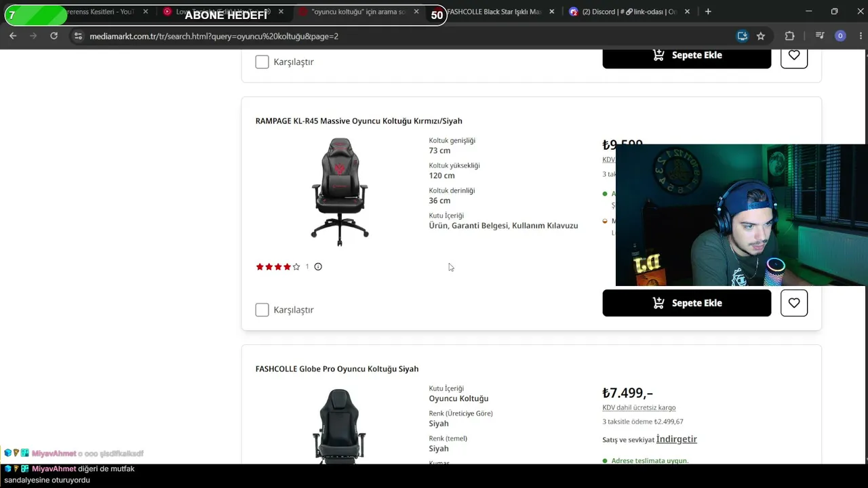Viewport: 868px width, 488px height.
Task: Tick Karşılaştır checkbox for RAMPAGE KL-R45
Action: [262, 310]
